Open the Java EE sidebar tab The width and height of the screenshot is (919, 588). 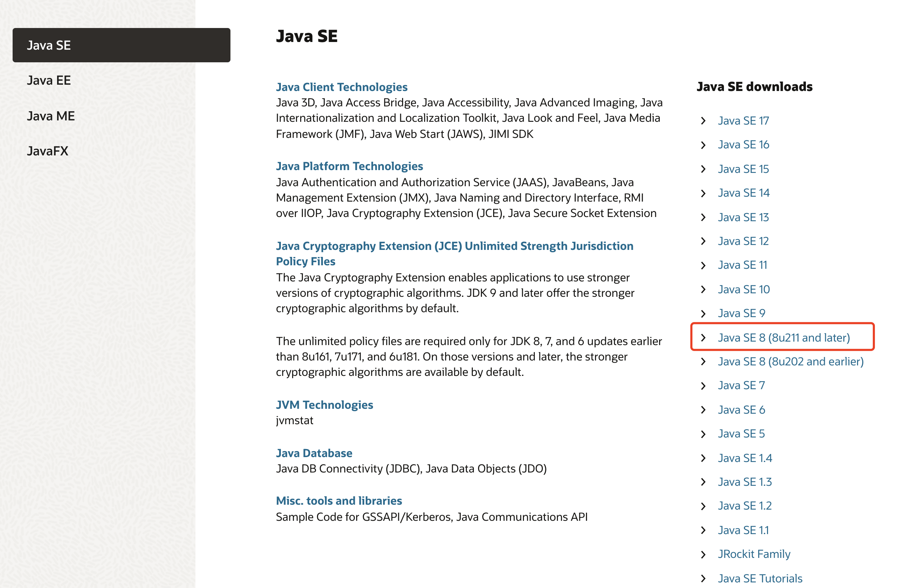click(x=49, y=80)
